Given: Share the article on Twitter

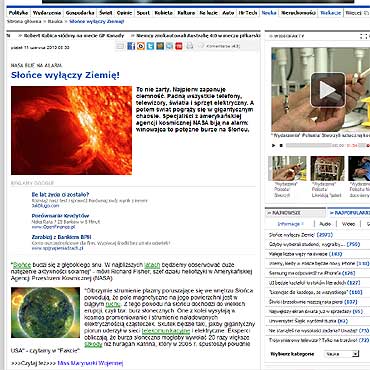Looking at the screenshot, I should (150, 46).
